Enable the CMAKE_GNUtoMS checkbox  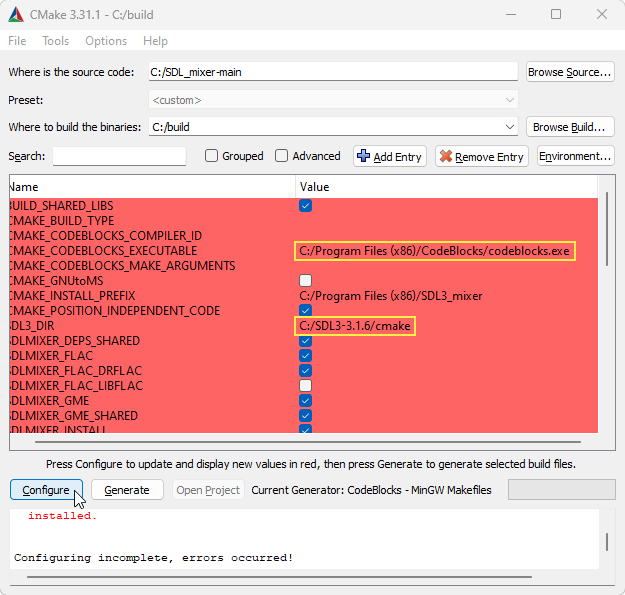305,281
